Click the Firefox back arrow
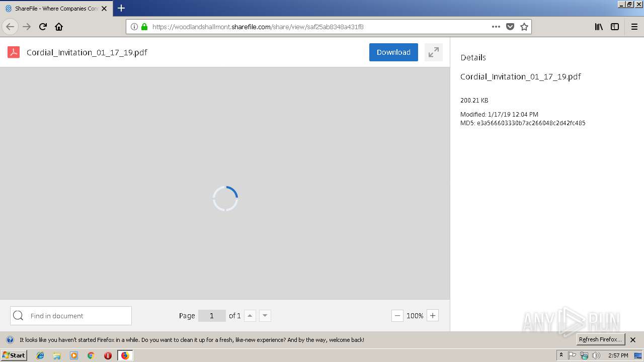This screenshot has height=362, width=644. click(10, 27)
